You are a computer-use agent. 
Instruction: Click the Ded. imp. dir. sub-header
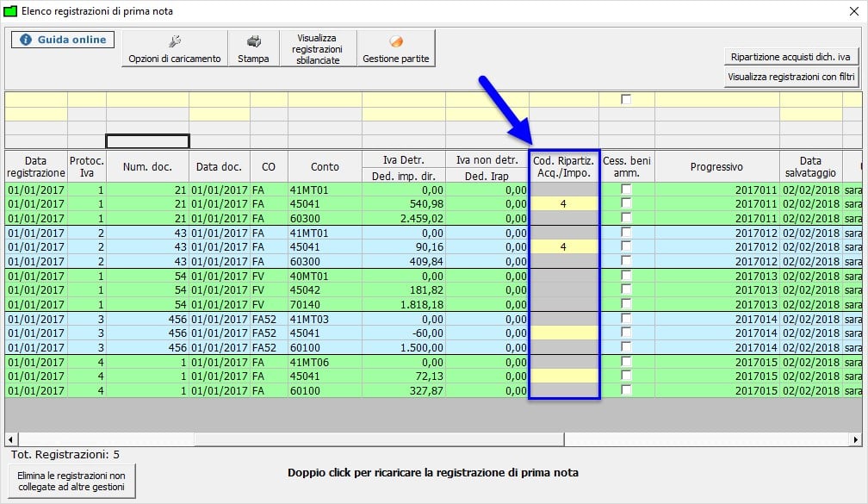click(x=404, y=176)
